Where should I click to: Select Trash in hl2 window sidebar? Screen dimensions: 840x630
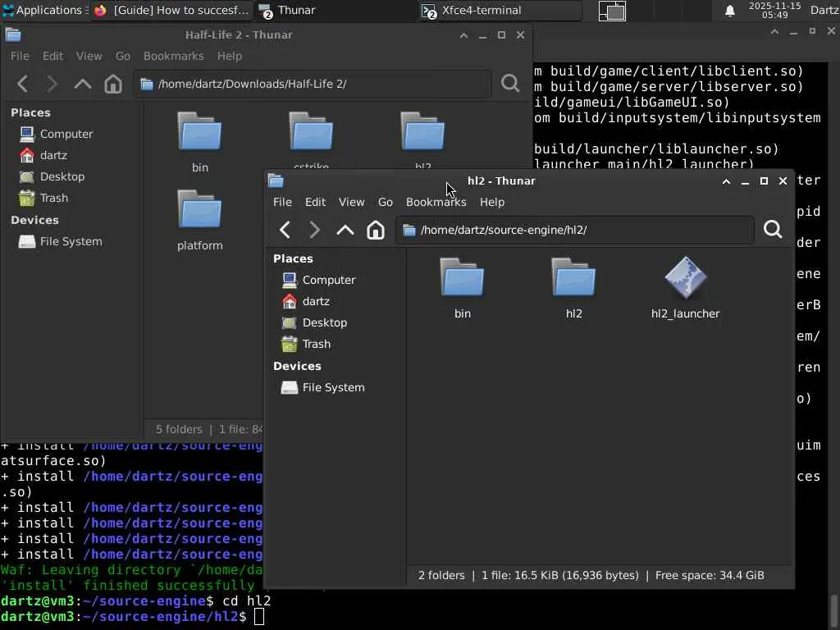tap(316, 344)
